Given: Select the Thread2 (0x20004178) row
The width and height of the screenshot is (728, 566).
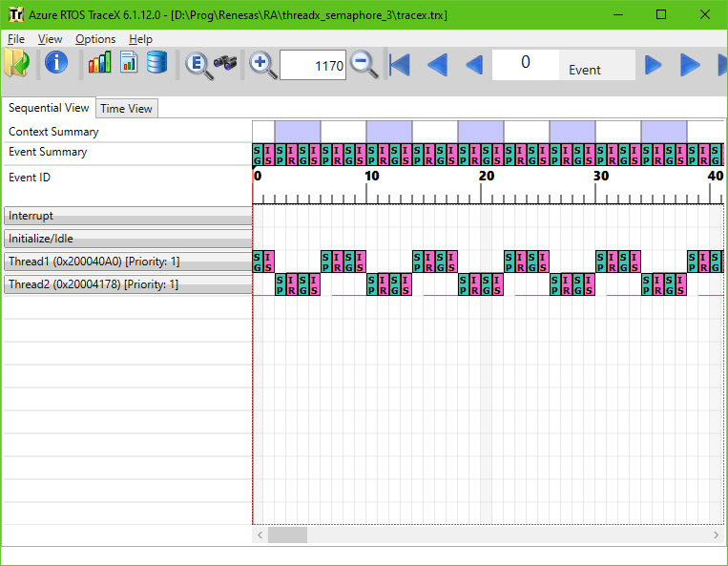Looking at the screenshot, I should [x=128, y=284].
